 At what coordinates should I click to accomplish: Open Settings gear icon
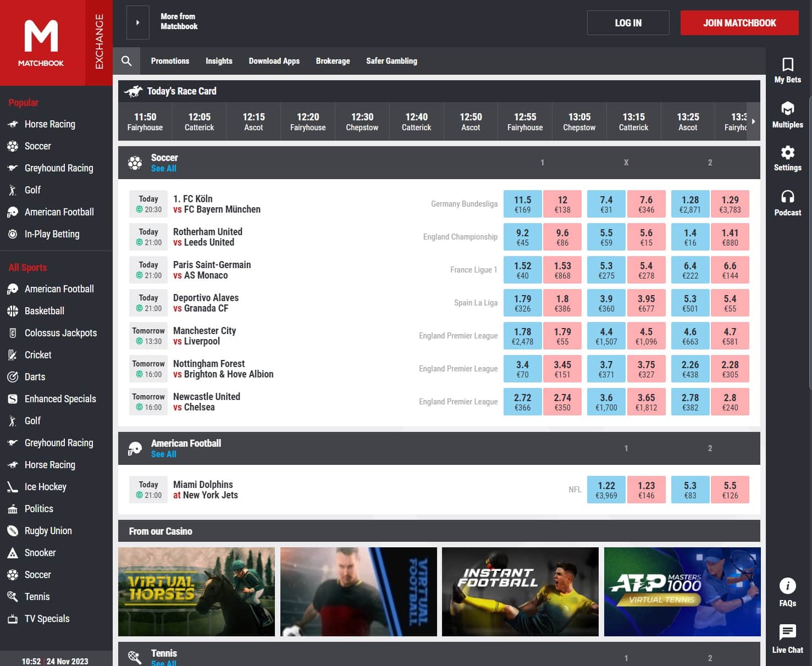(x=787, y=153)
